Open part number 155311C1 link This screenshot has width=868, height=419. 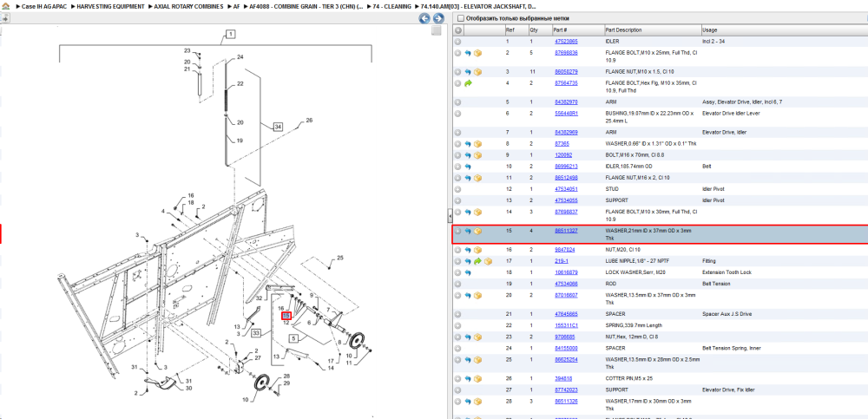[x=566, y=325]
